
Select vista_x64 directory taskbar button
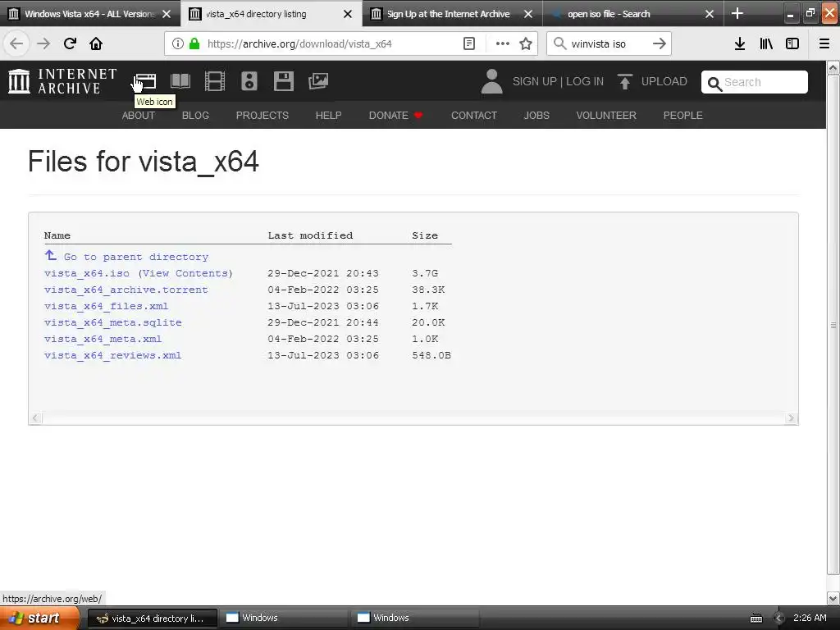pos(152,619)
